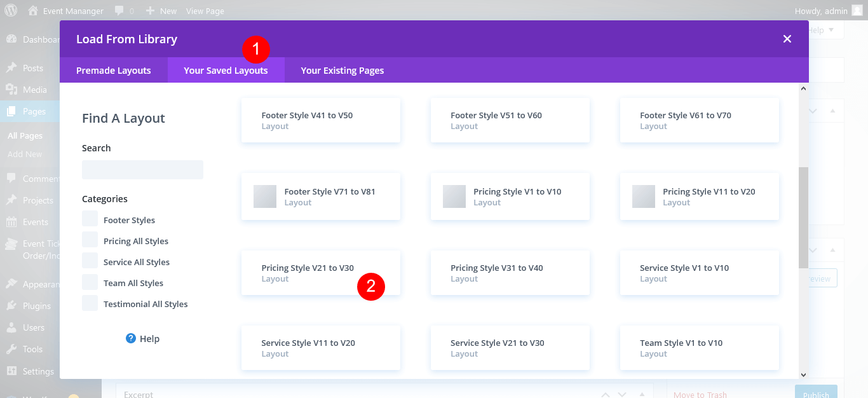
Task: Click the blue Help question icon
Action: (131, 338)
